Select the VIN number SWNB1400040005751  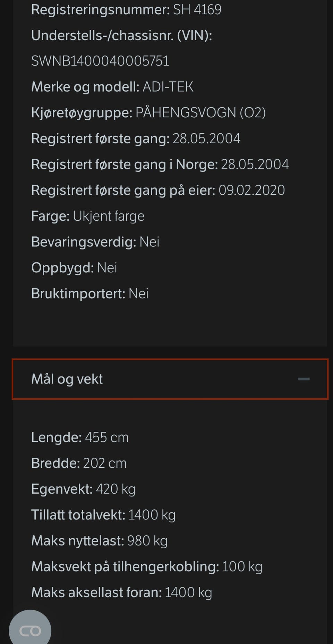(100, 61)
